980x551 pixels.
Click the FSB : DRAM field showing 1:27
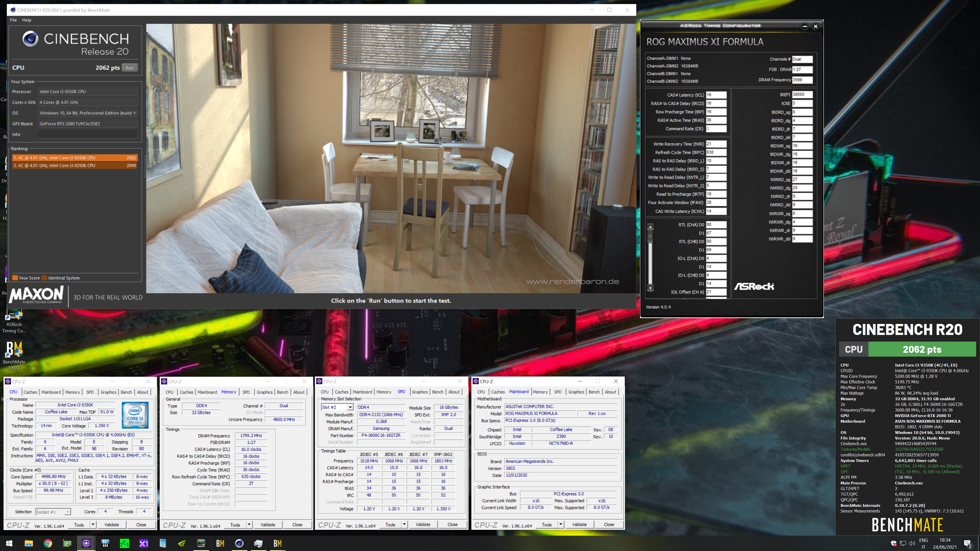point(802,70)
